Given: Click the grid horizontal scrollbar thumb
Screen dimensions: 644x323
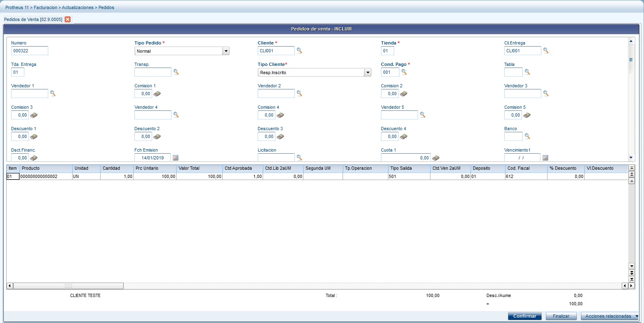Looking at the screenshot, I should coord(68,286).
